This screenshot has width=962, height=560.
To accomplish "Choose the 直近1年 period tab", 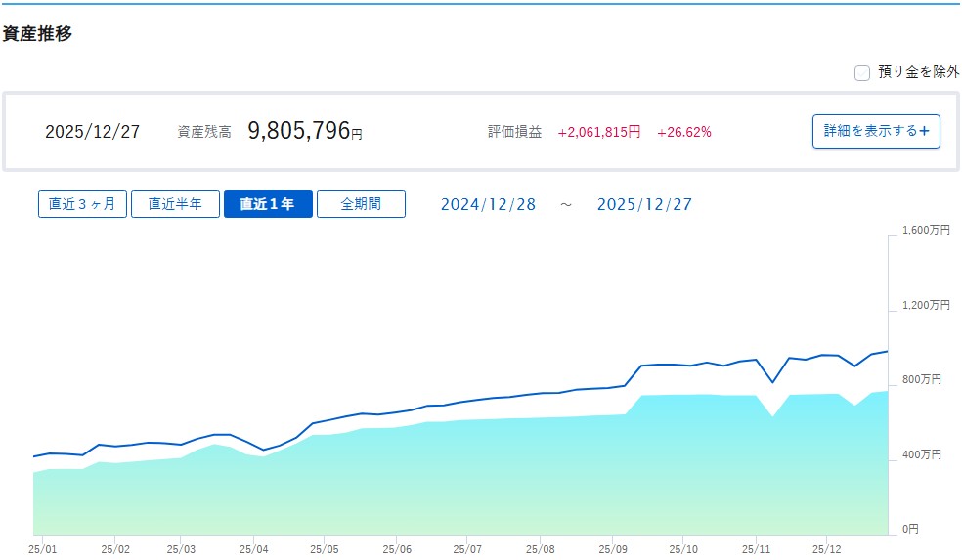I will coord(268,204).
